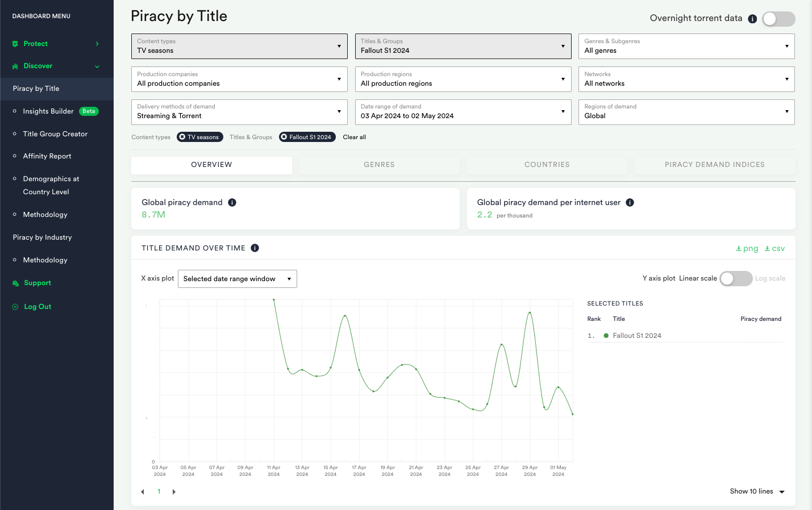Open Production regions dropdown

[463, 79]
